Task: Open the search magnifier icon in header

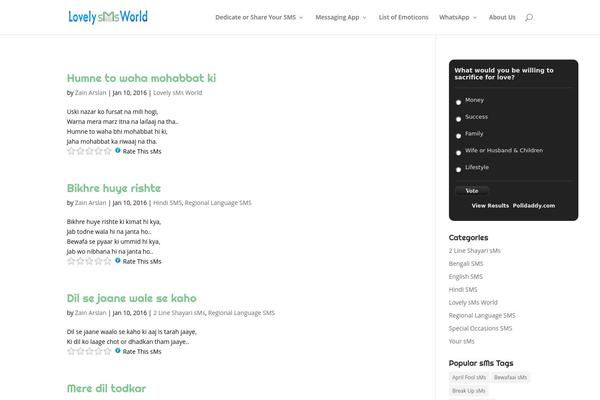Action: pos(529,18)
